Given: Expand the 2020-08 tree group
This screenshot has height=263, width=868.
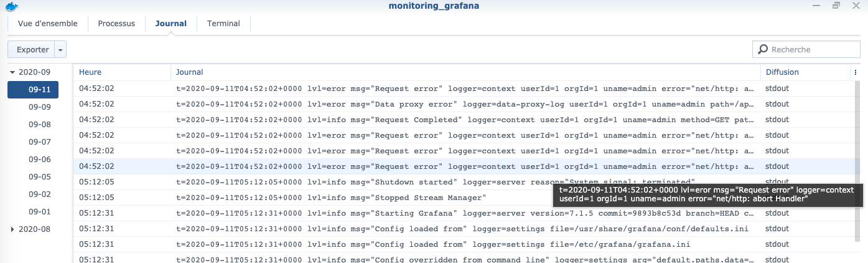Looking at the screenshot, I should click(x=12, y=229).
